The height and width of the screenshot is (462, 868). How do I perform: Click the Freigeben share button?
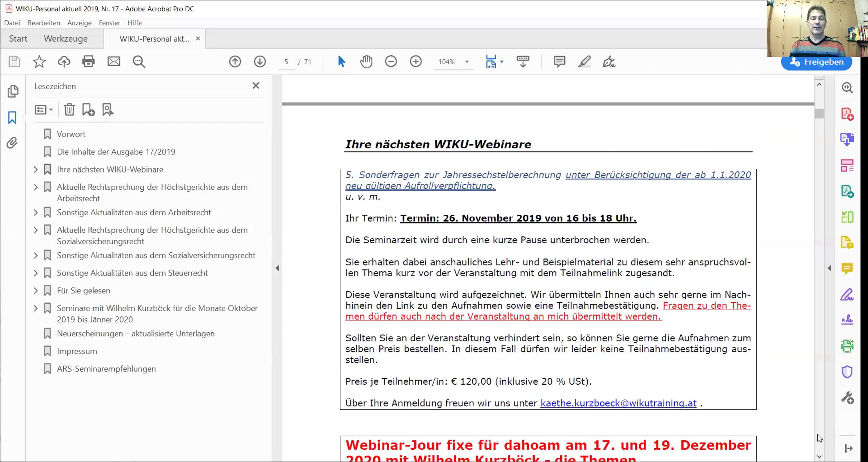(817, 62)
